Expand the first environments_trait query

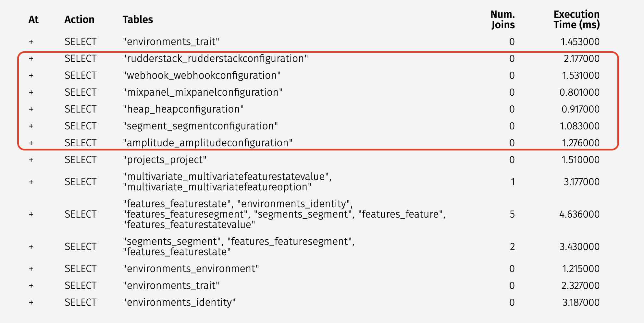click(31, 42)
